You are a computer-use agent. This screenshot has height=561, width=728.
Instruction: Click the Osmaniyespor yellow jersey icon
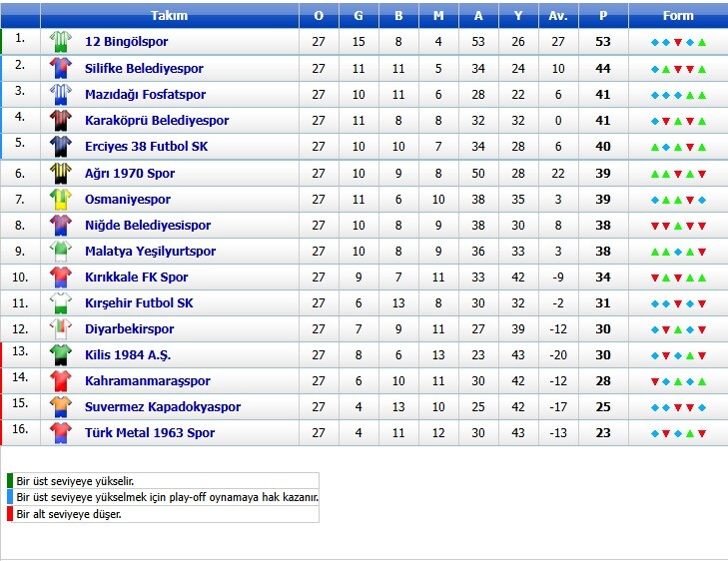coord(61,199)
